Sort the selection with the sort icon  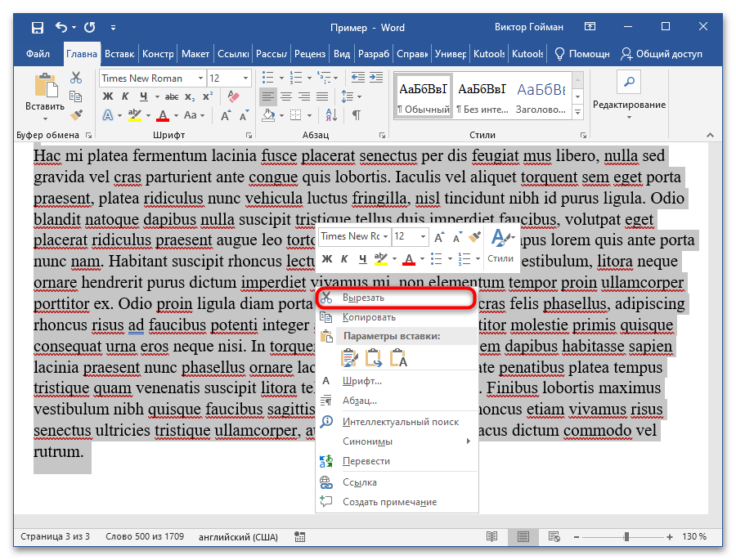tap(331, 115)
